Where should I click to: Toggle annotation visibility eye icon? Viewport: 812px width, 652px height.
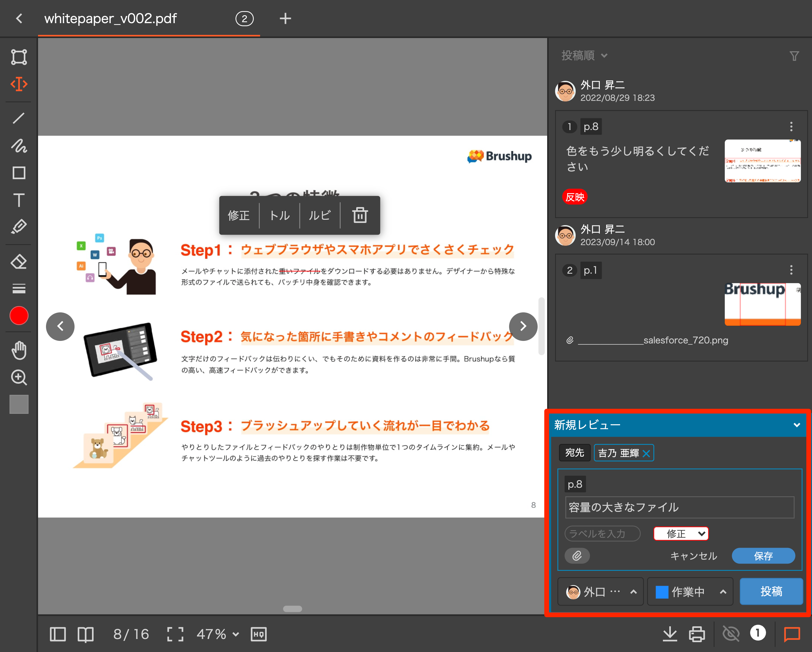tap(731, 634)
